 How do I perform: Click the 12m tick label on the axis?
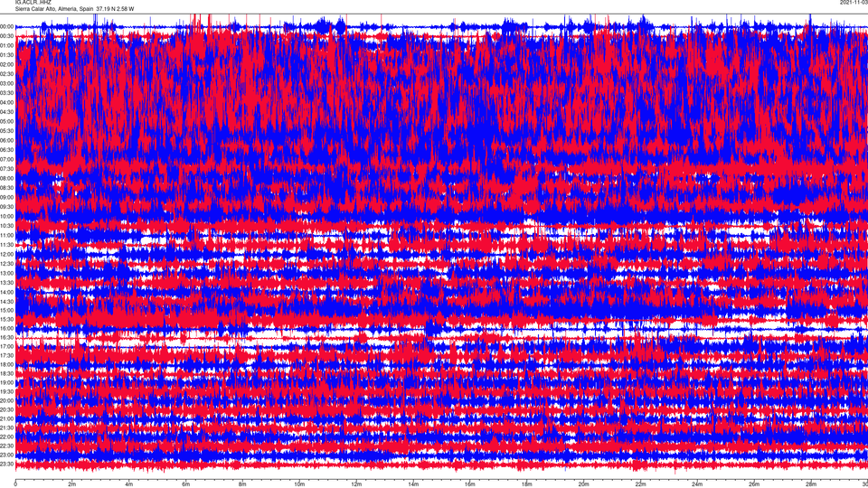tap(356, 484)
